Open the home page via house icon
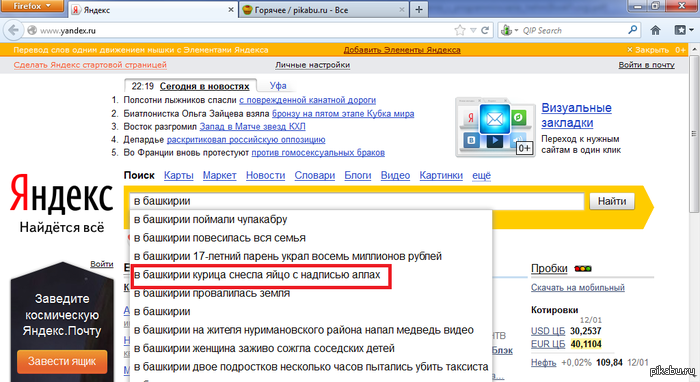This screenshot has height=382, width=700. [x=655, y=30]
